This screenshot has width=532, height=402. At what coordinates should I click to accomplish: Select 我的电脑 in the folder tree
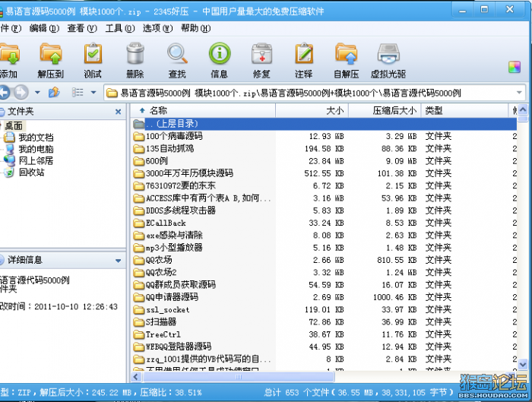(x=36, y=149)
